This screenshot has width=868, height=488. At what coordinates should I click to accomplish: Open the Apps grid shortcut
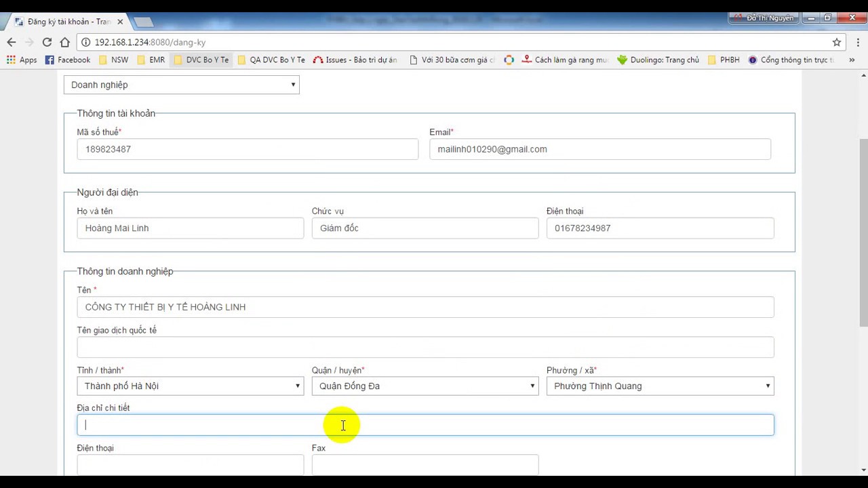pyautogui.click(x=22, y=60)
